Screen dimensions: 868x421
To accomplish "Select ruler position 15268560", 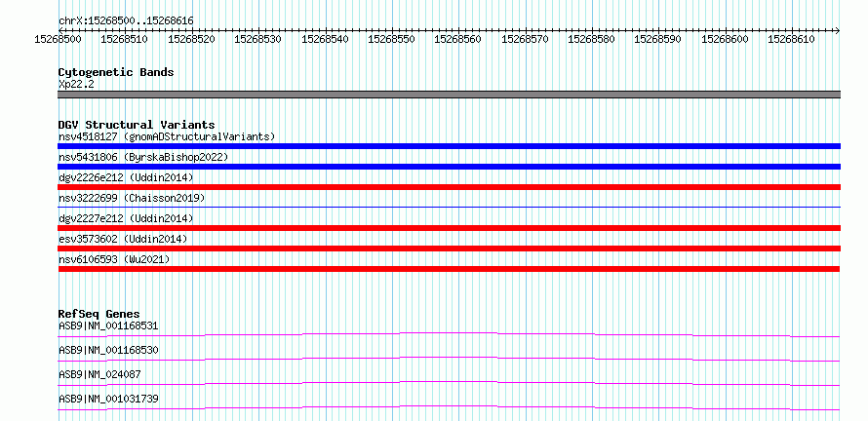I will coord(458,39).
